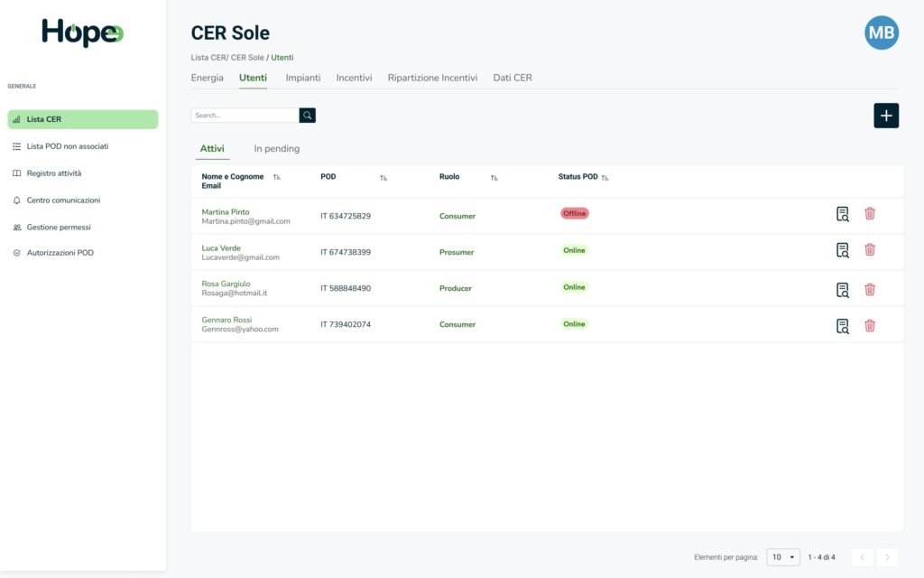Open the Impianti tab
Screen dimensions: 924x578
303,78
